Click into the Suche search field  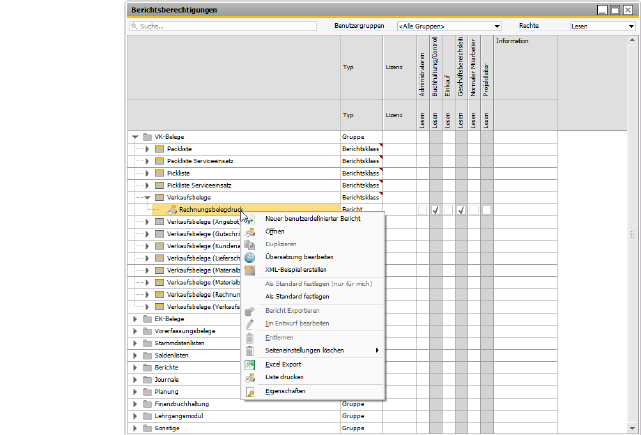click(223, 26)
